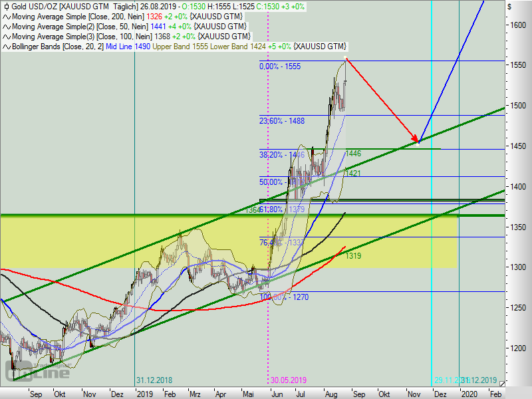Click the 1319 moving average value label

[x=353, y=256]
